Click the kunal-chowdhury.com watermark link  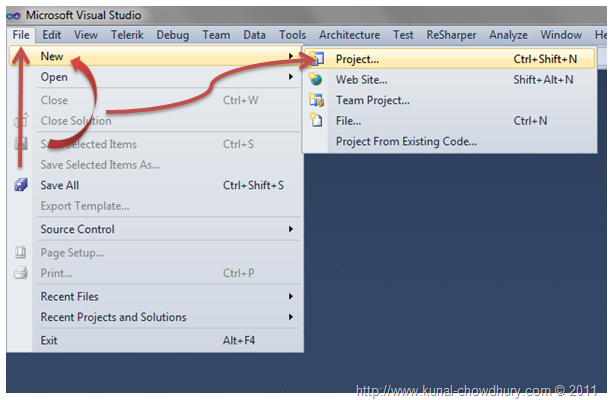479,390
